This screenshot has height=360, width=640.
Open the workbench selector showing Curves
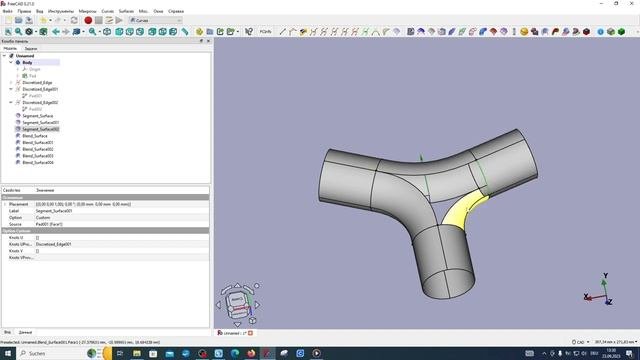tap(156, 20)
